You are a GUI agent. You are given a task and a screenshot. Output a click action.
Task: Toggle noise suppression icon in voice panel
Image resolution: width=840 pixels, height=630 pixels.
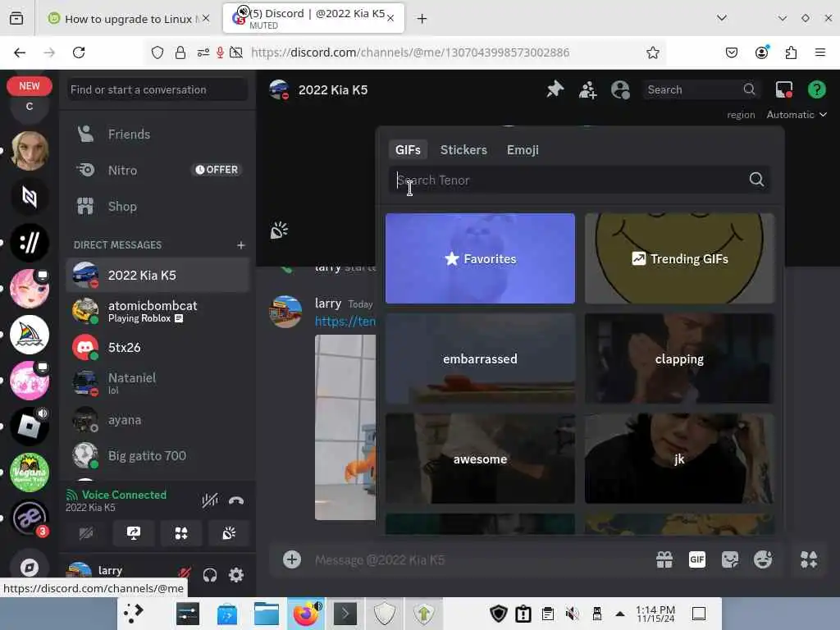point(209,501)
